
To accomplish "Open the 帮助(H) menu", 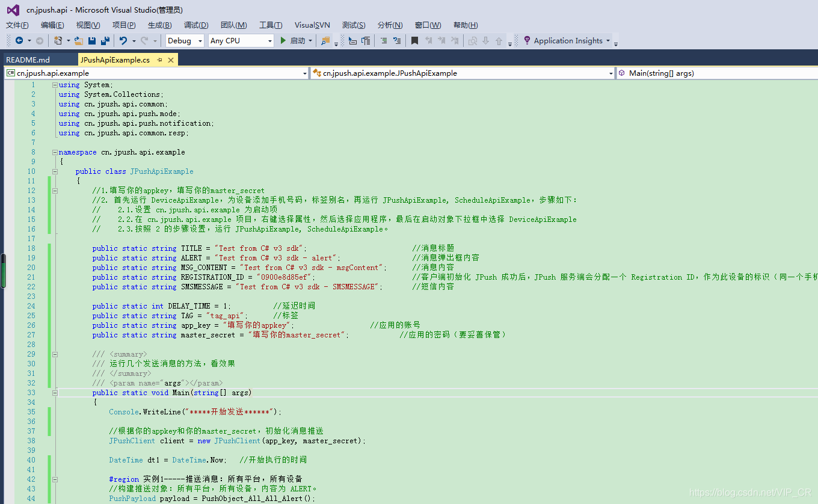I will (x=466, y=25).
